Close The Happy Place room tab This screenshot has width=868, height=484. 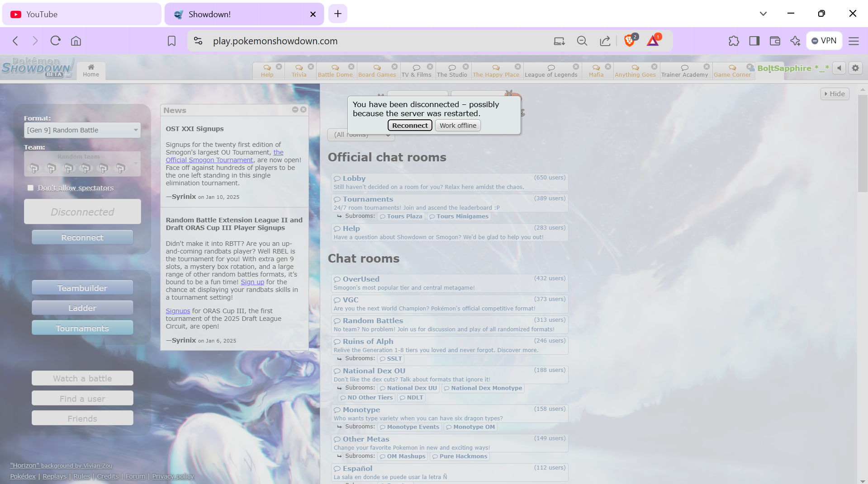518,66
